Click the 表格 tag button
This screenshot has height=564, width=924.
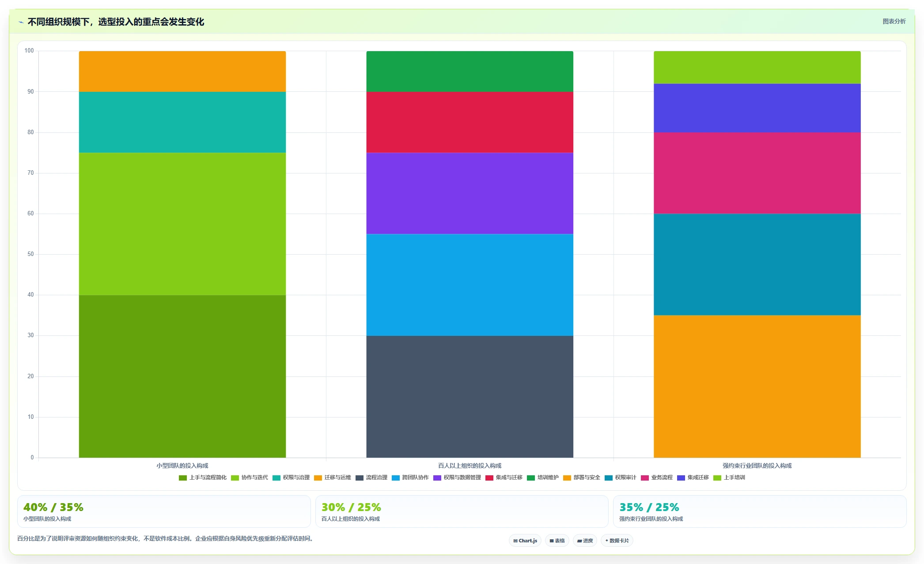coord(557,541)
